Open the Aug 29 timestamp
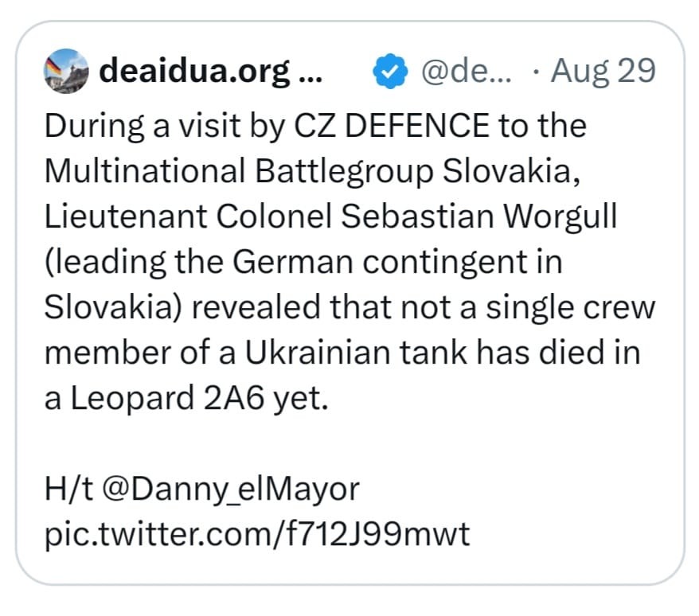 [x=603, y=72]
